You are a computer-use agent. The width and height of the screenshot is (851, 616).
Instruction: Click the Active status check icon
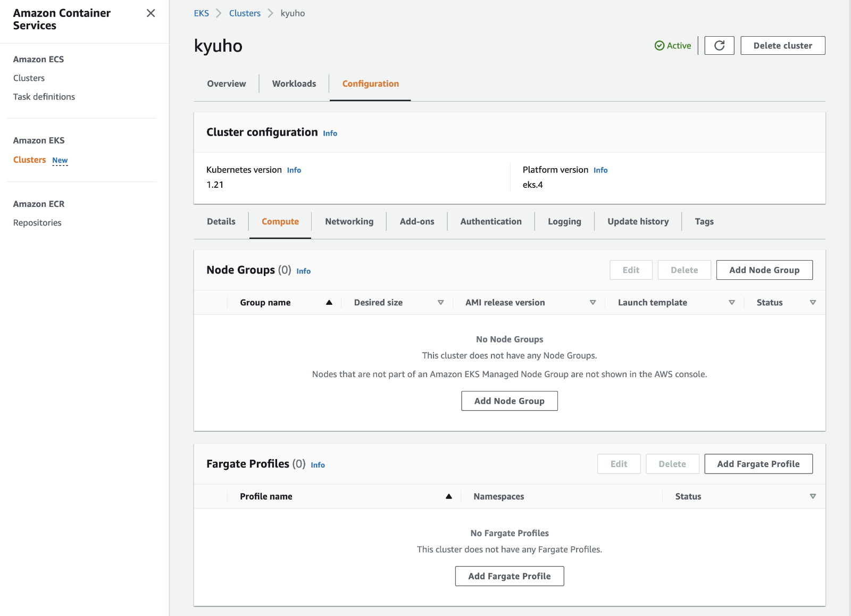pos(660,46)
